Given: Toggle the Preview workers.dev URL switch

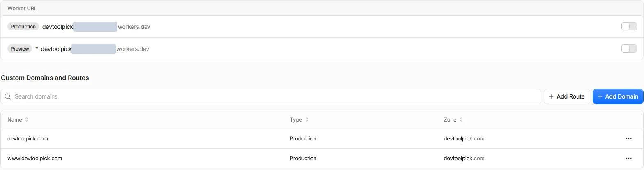Looking at the screenshot, I should pyautogui.click(x=629, y=49).
